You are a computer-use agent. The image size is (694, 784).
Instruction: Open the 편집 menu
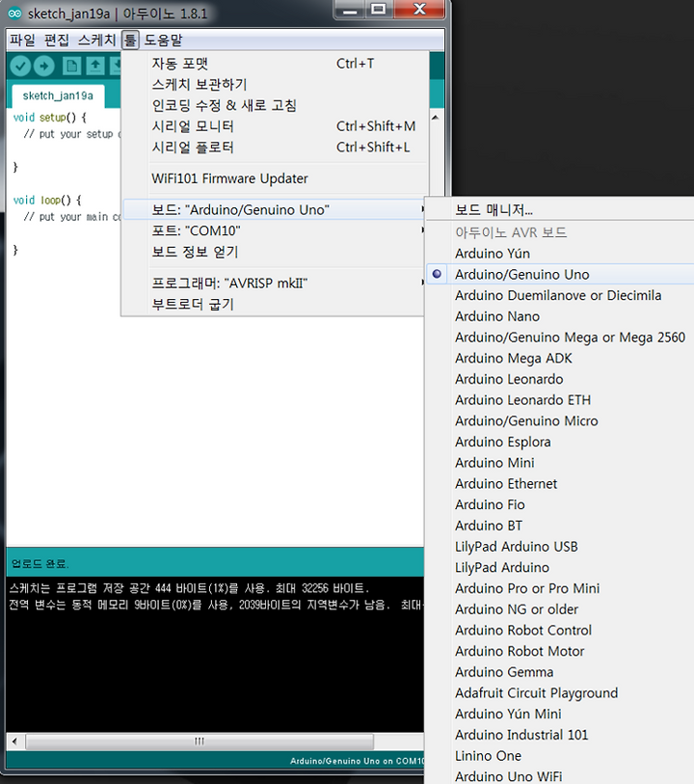57,40
